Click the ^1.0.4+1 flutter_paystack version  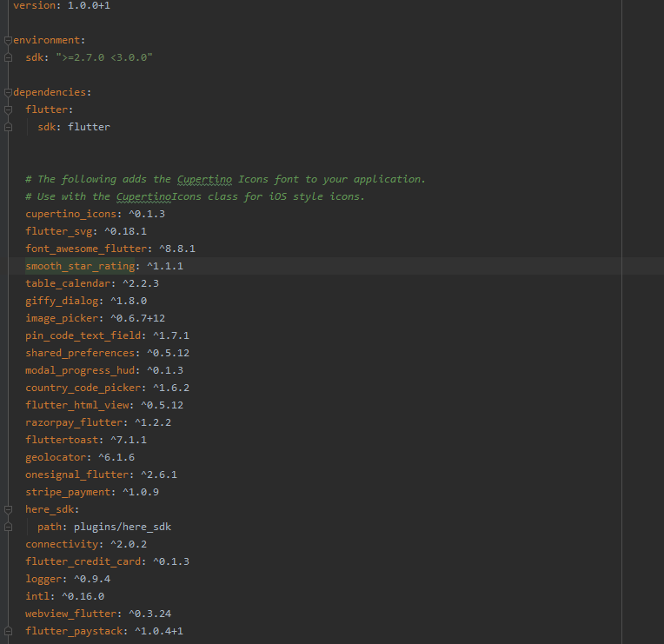click(x=159, y=631)
